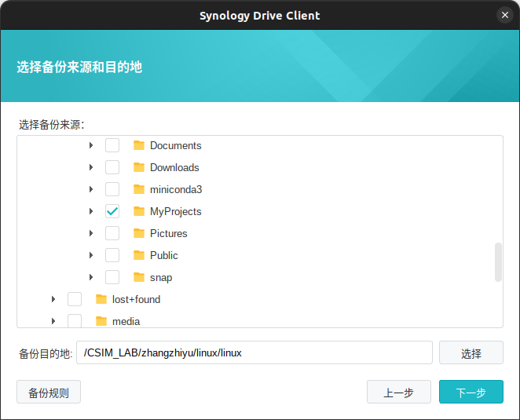Image resolution: width=520 pixels, height=420 pixels.
Task: Expand the Documents folder tree
Action: click(91, 145)
